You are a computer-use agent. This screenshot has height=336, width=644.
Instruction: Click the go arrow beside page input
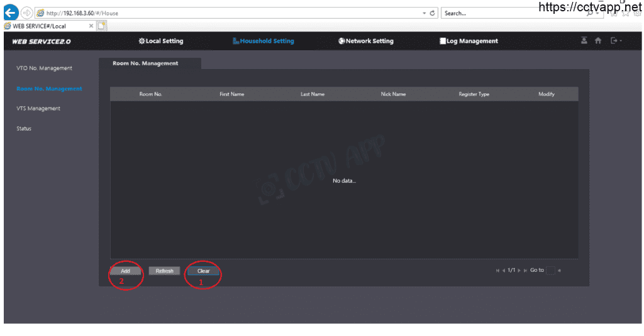point(559,271)
